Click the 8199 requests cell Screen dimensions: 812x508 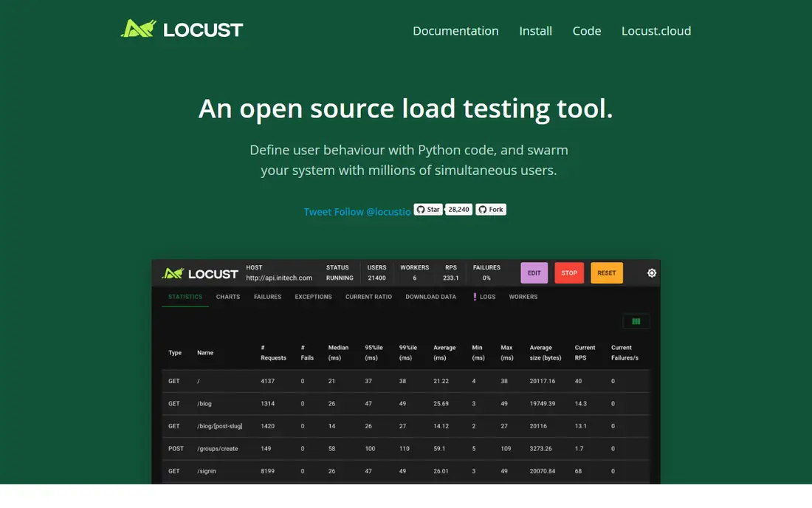(267, 471)
